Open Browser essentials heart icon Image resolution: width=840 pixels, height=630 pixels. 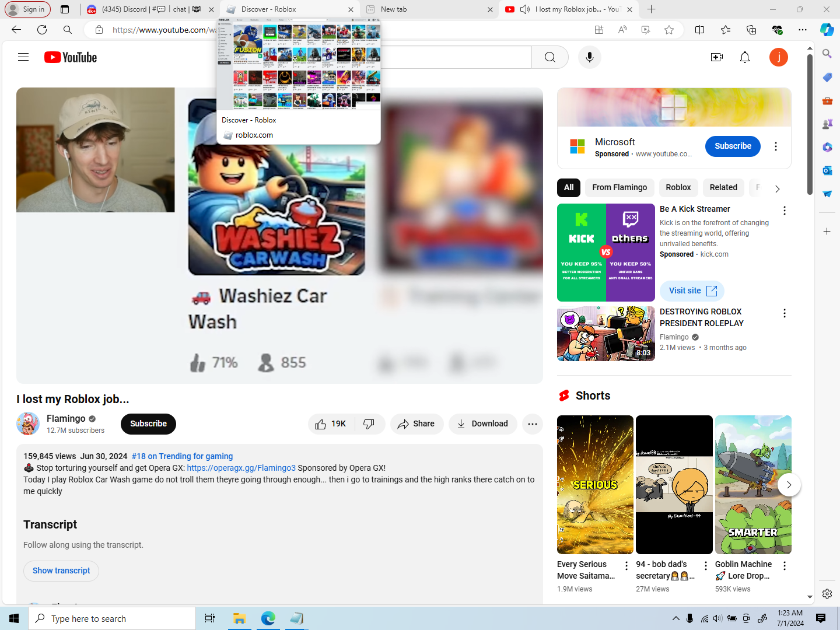point(777,30)
